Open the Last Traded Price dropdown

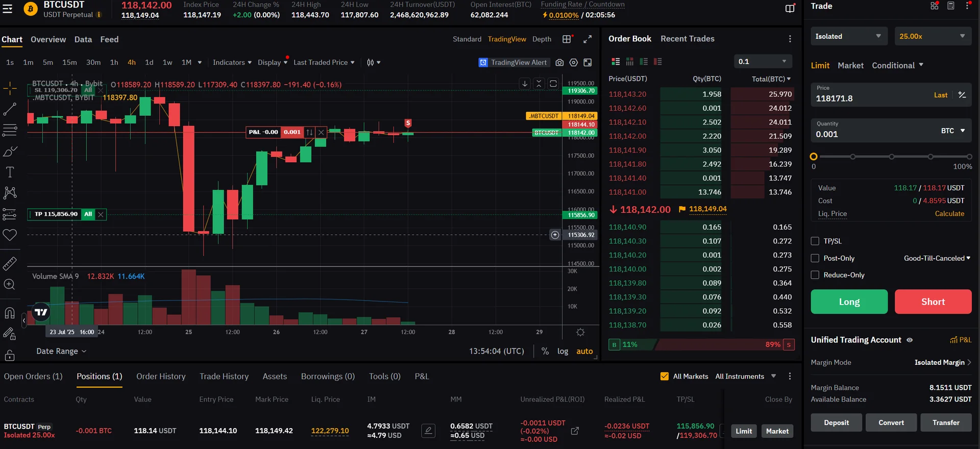point(324,62)
